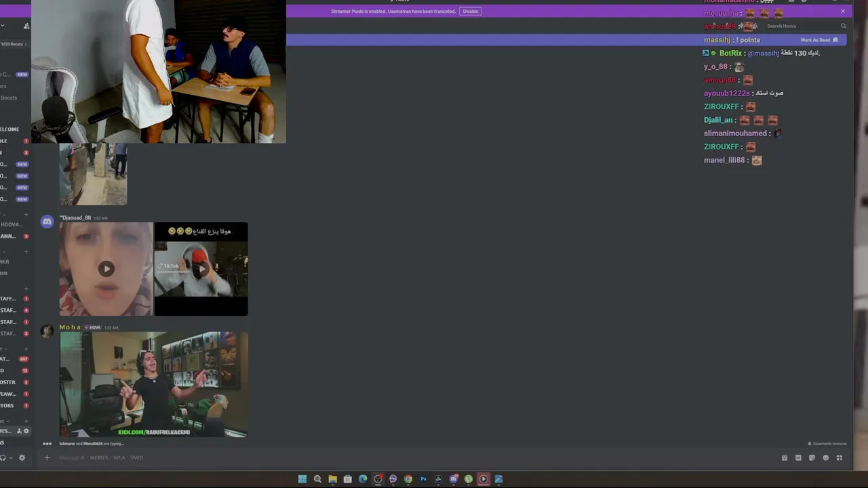868x488 pixels.
Task: Switch to Discord on the taskbar
Action: pyautogui.click(x=454, y=479)
